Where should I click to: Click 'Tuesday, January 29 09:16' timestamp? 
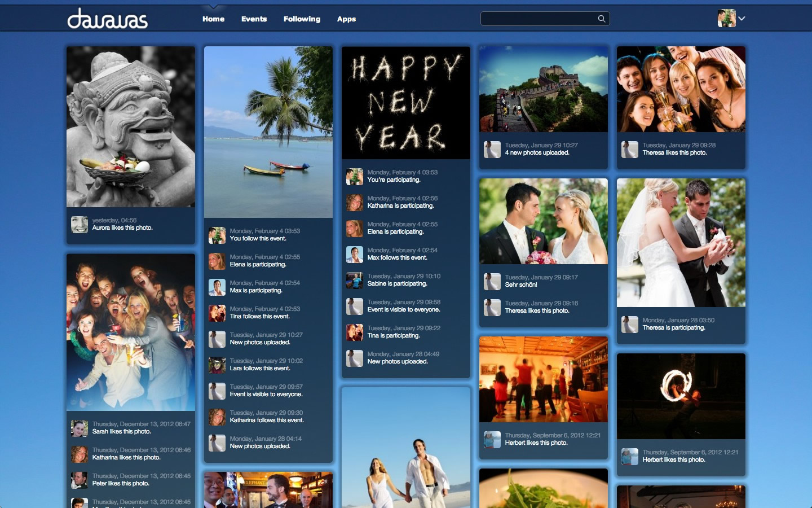tap(541, 303)
